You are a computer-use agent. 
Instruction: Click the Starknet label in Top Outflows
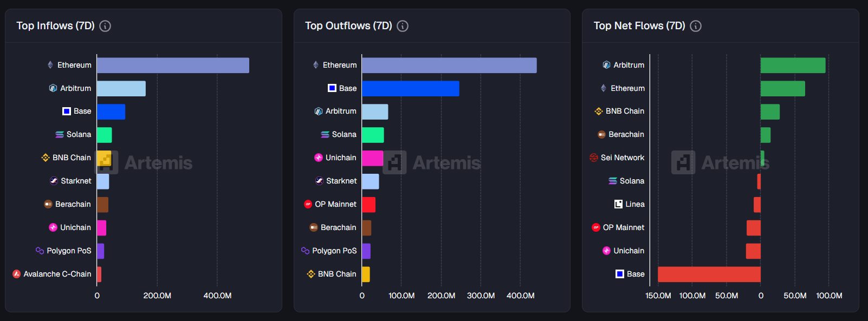coord(341,181)
